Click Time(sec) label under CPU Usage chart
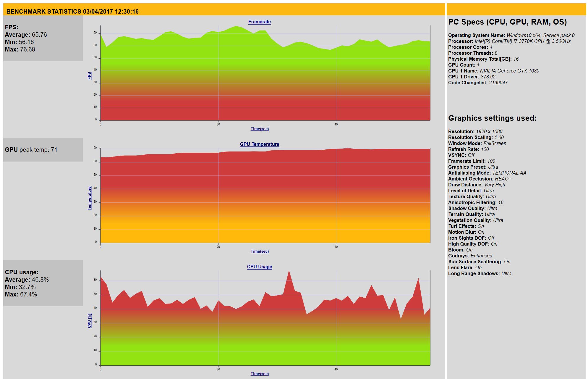Screen dimensions: 588x379 (260, 374)
